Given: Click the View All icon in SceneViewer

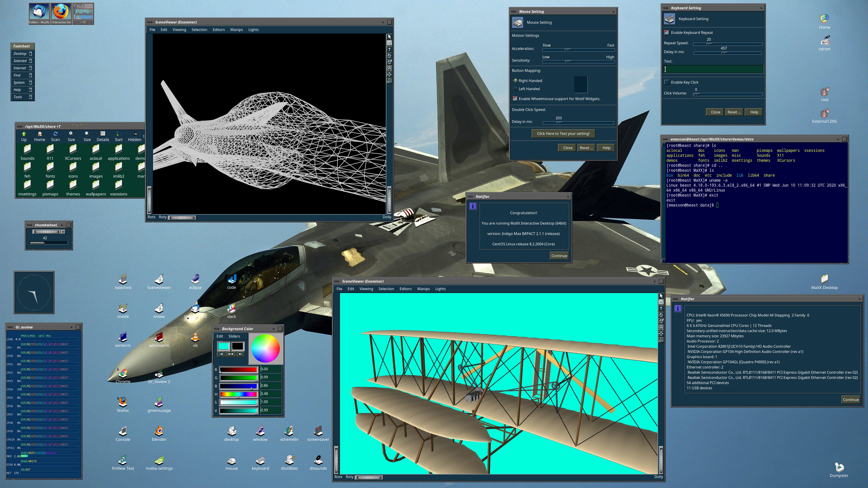Looking at the screenshot, I should pyautogui.click(x=389, y=68).
